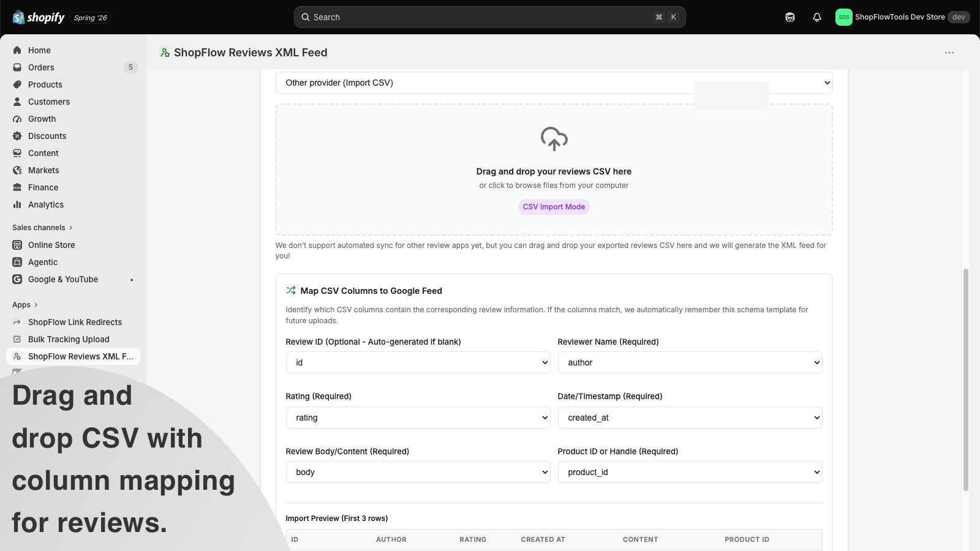Click the ShopFlow Link Redirects arrow icon
The image size is (980, 551).
[x=17, y=322]
